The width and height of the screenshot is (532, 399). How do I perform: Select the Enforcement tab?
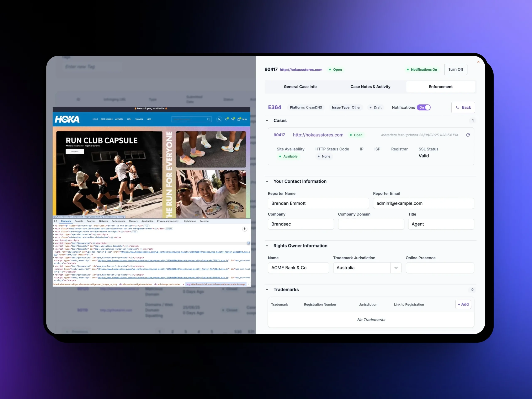441,87
